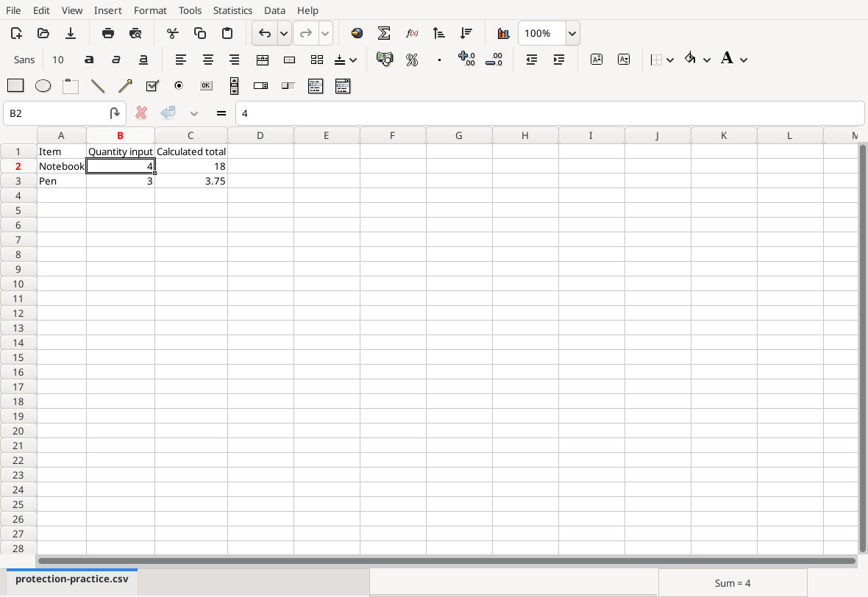Sort descending
Viewport: 868px width, 597px height.
click(466, 33)
